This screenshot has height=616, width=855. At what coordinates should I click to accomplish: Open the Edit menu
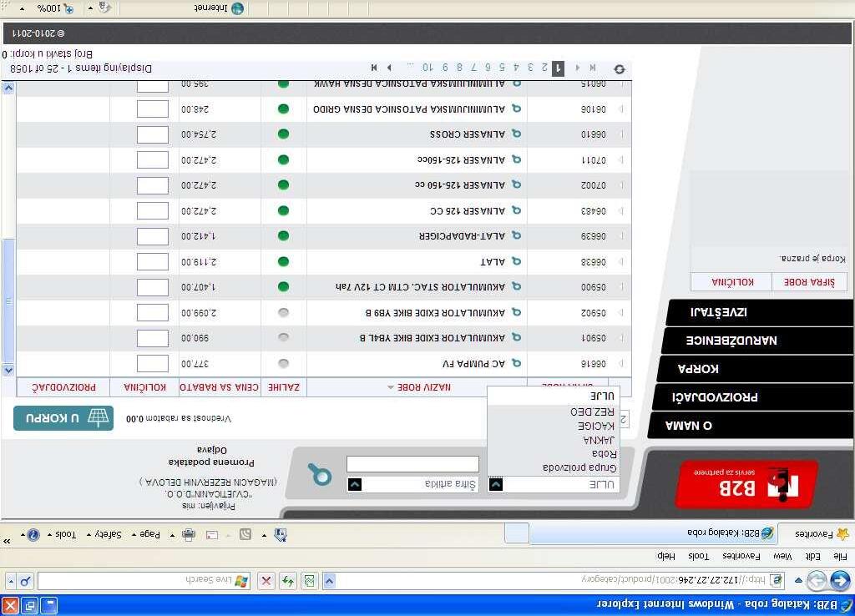pyautogui.click(x=813, y=556)
